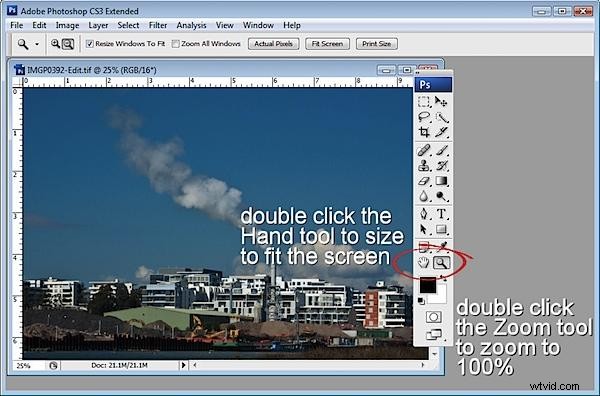Select the Clone Stamp tool
Screen dimensions: 600x396
[424, 166]
